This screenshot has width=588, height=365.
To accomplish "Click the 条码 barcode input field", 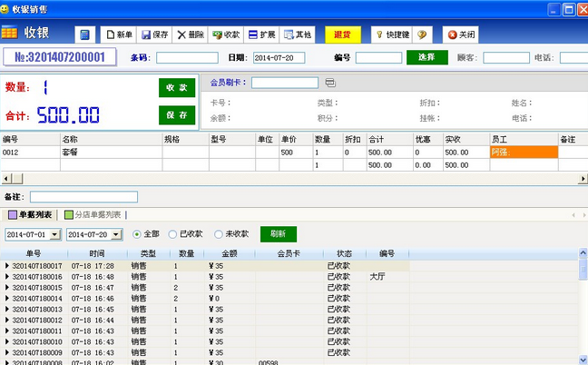I will click(x=187, y=57).
